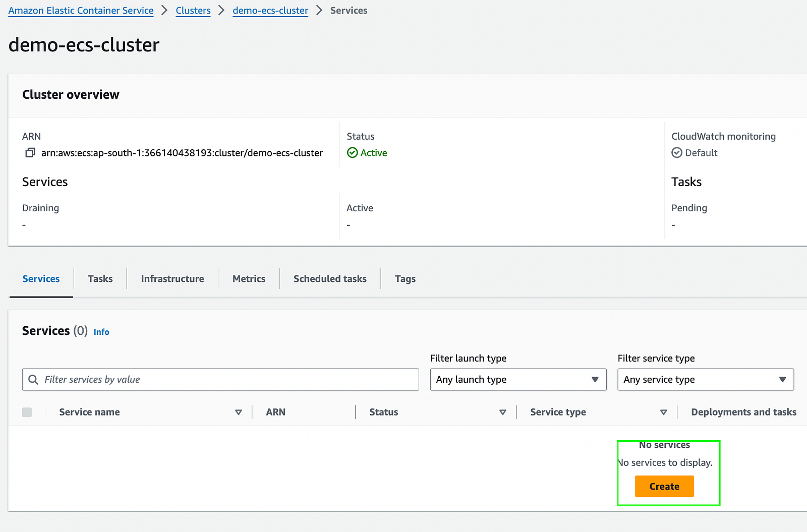Select the Tags tab
This screenshot has width=807, height=532.
(x=405, y=279)
